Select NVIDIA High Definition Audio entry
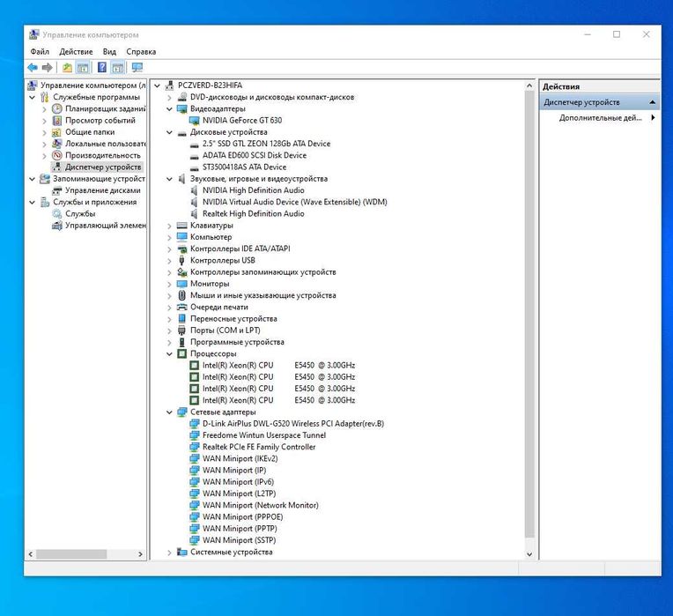673x616 pixels. point(253,190)
